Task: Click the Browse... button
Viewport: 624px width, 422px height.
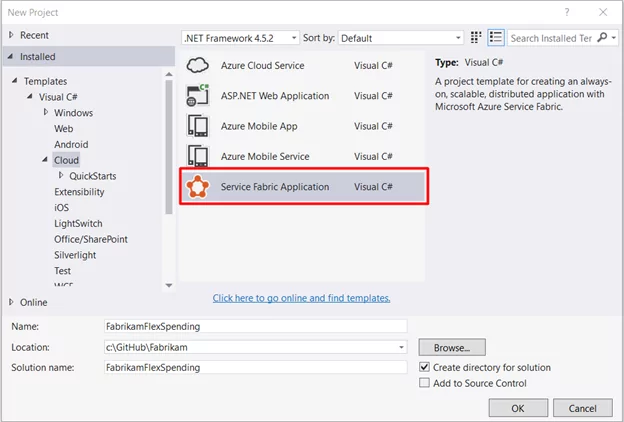Action: [452, 348]
